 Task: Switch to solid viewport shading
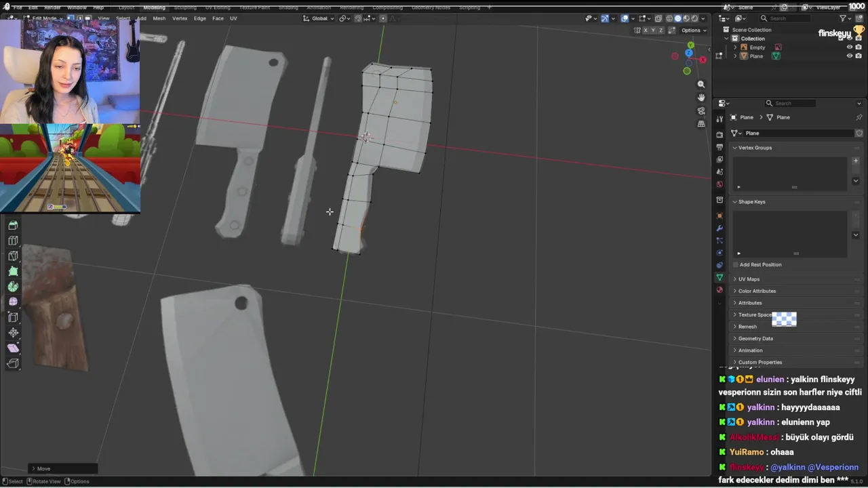pyautogui.click(x=677, y=18)
